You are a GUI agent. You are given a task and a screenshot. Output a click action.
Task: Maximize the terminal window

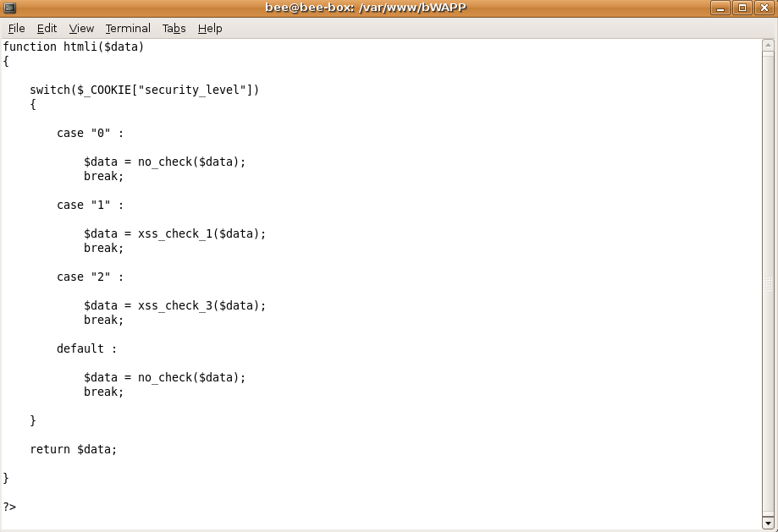click(742, 8)
